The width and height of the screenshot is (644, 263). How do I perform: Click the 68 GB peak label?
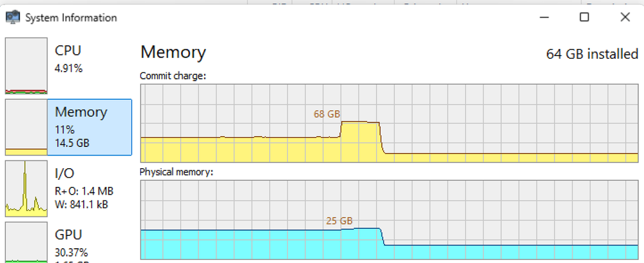(327, 114)
